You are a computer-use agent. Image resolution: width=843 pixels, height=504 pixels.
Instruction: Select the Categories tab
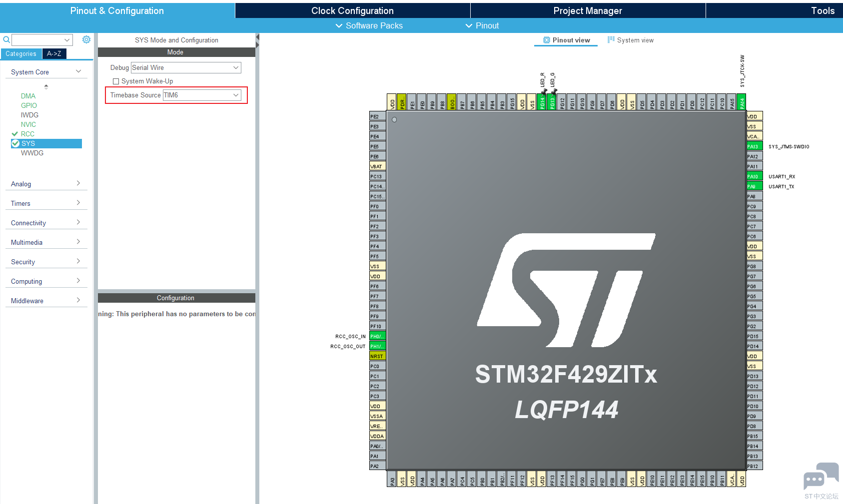click(x=21, y=54)
